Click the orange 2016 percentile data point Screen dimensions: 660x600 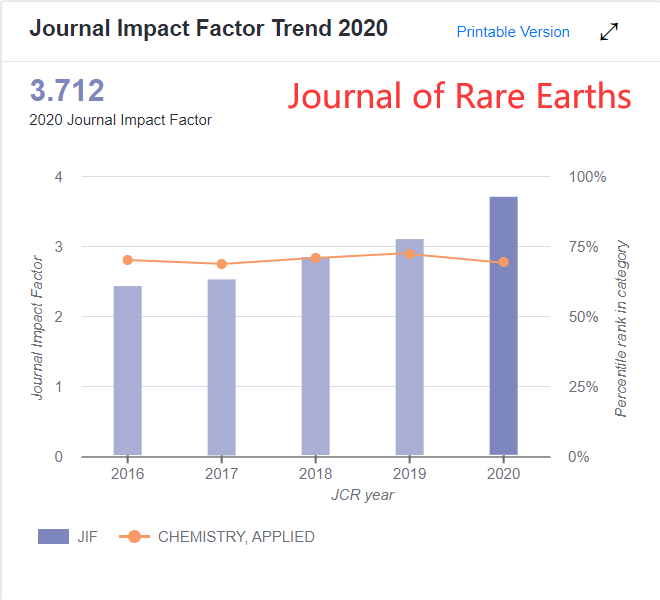pos(127,260)
